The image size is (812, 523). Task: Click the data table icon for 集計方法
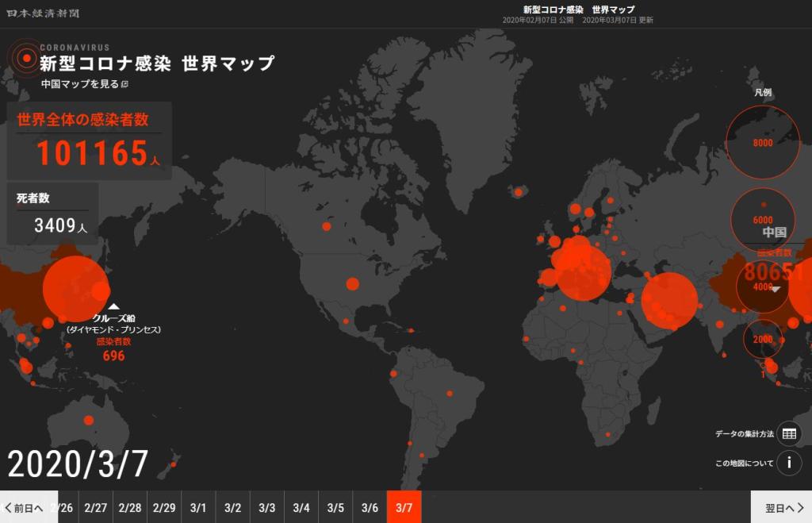(x=788, y=433)
